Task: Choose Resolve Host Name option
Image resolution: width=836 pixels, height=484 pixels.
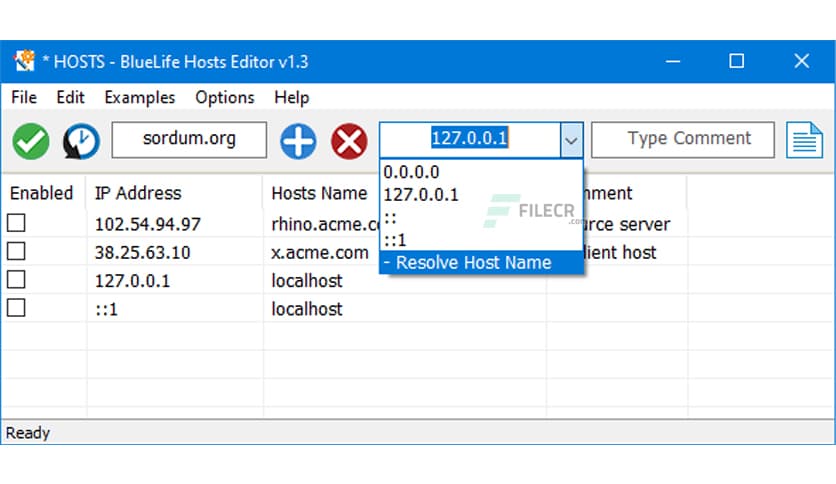Action: pos(481,262)
